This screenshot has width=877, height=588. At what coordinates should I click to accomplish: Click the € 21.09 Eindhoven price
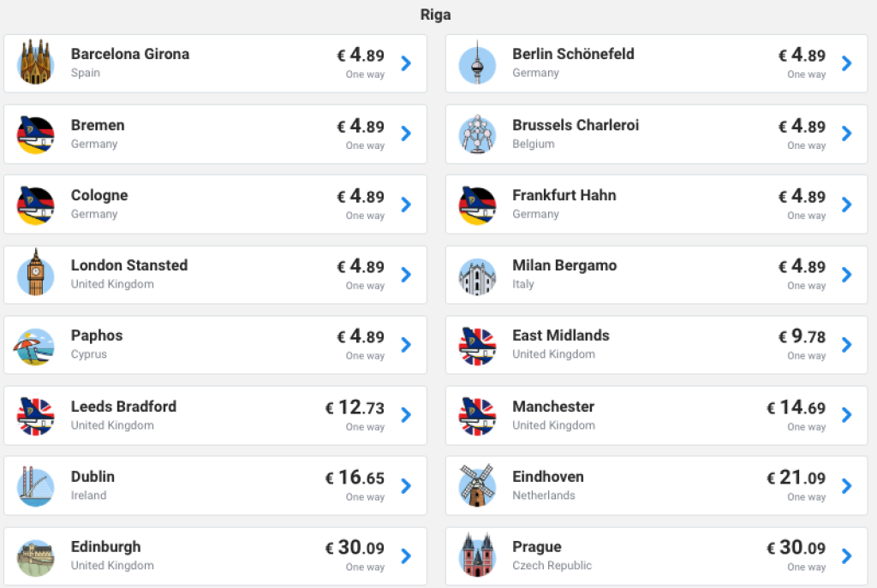(x=796, y=478)
